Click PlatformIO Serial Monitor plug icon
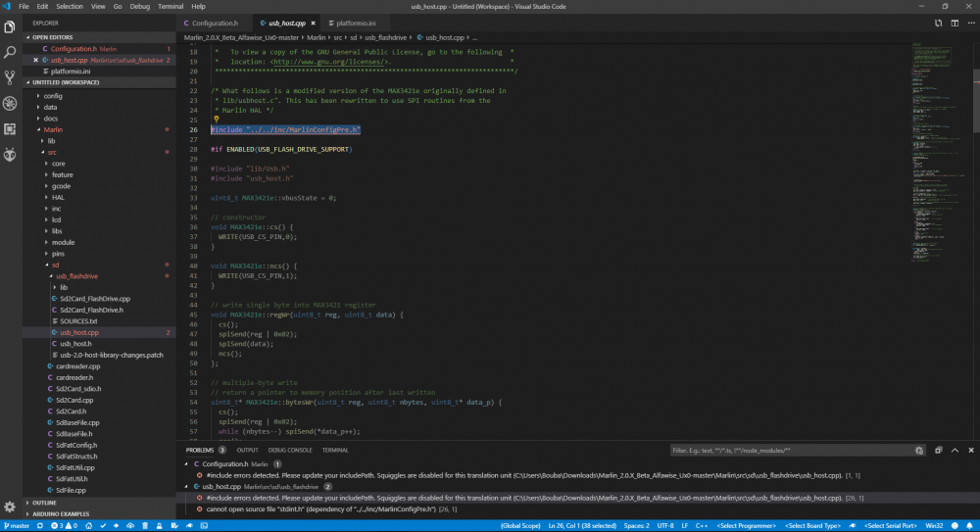Image resolution: width=980 pixels, height=532 pixels. pos(189,526)
